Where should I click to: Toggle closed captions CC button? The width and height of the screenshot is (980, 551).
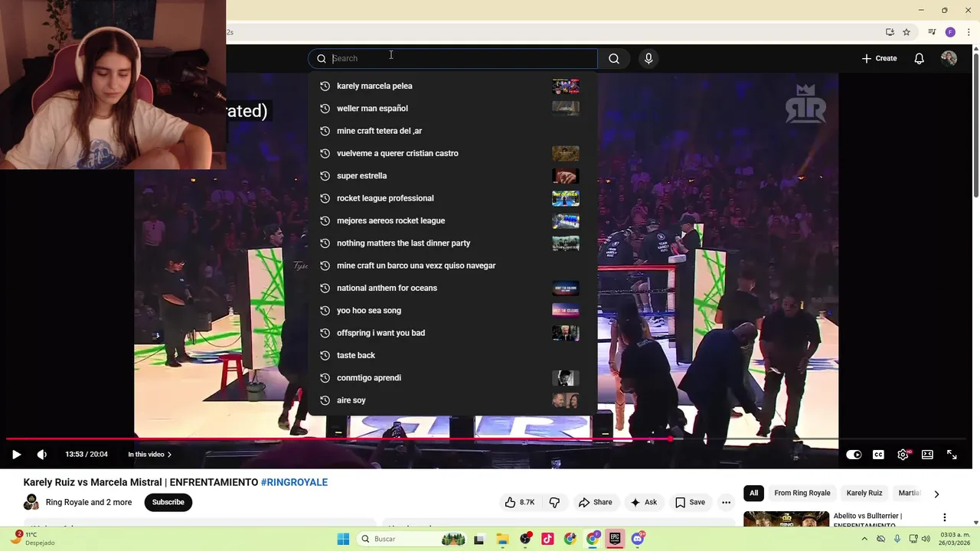tap(878, 455)
